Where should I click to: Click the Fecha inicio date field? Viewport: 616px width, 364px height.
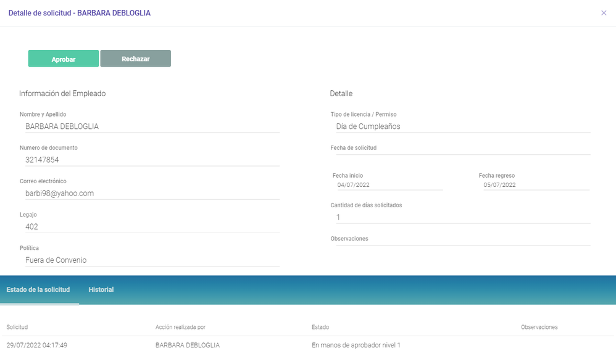(x=389, y=185)
